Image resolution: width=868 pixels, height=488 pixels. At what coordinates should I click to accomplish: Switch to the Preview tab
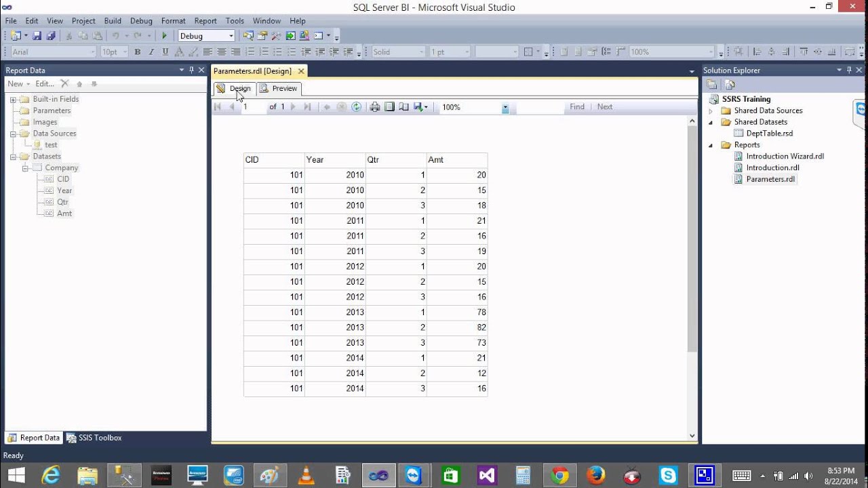[x=279, y=89]
